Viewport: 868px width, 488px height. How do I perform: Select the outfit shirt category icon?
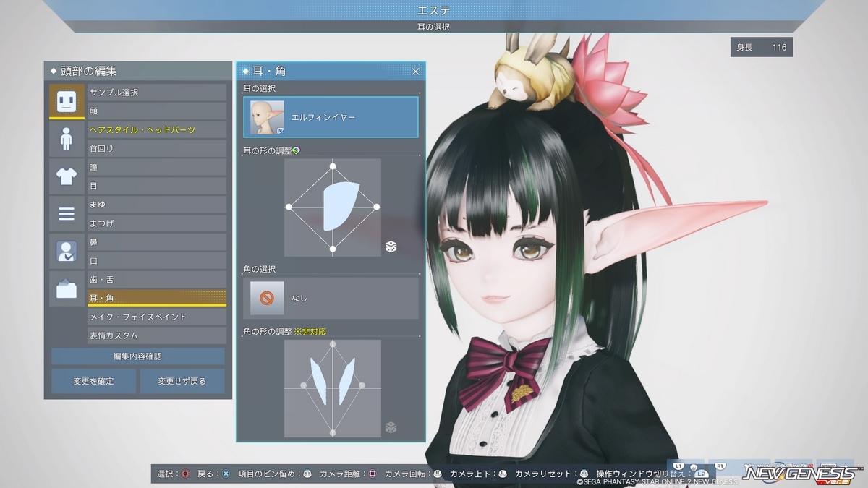point(67,176)
